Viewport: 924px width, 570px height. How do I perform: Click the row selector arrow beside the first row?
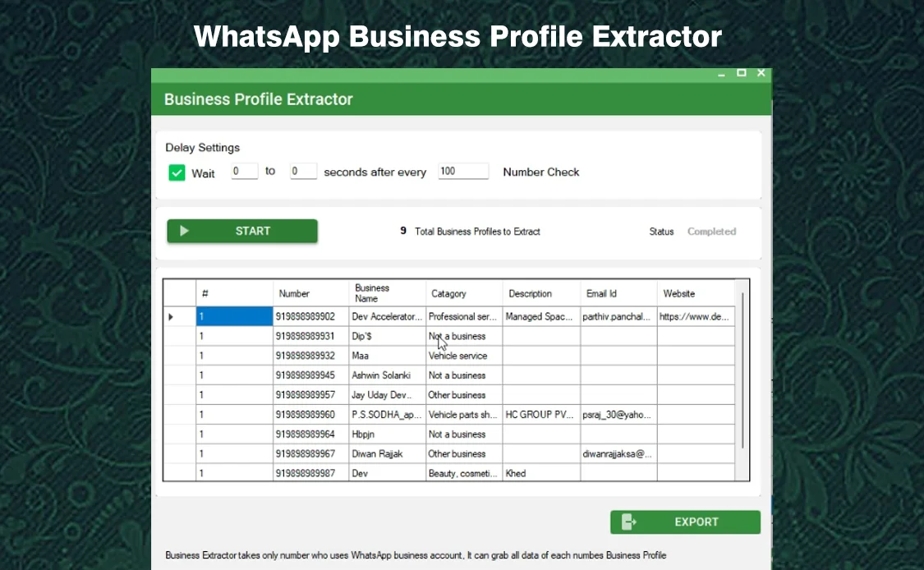(171, 316)
